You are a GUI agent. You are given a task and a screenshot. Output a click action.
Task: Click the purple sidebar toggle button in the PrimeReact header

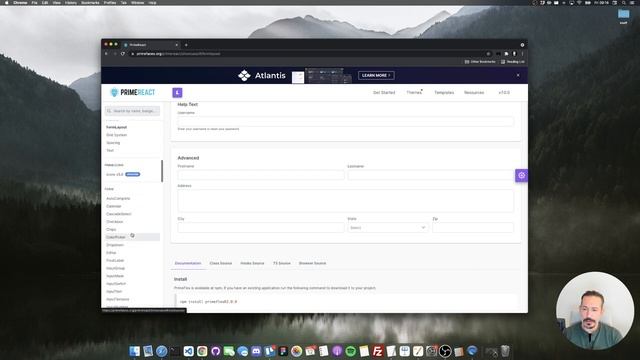(x=177, y=93)
